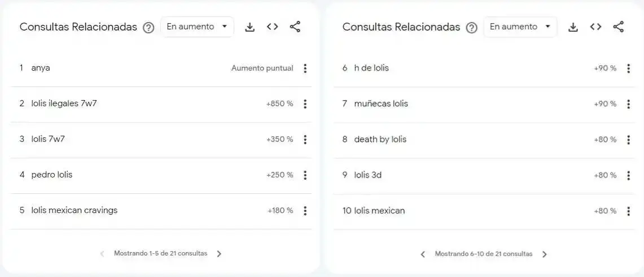Download CSV for the panel listing queries 1-5
The image size is (644, 277).
tap(249, 27)
